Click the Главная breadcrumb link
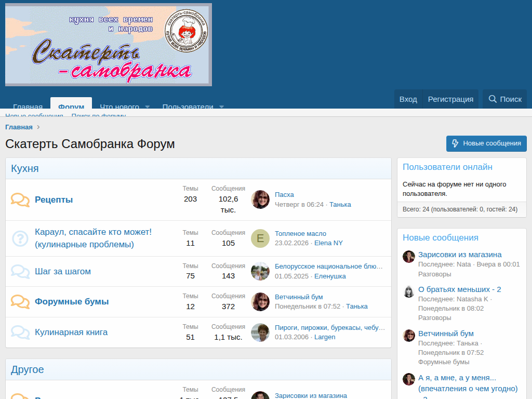Viewport: 532px width, 399px height. (x=19, y=127)
